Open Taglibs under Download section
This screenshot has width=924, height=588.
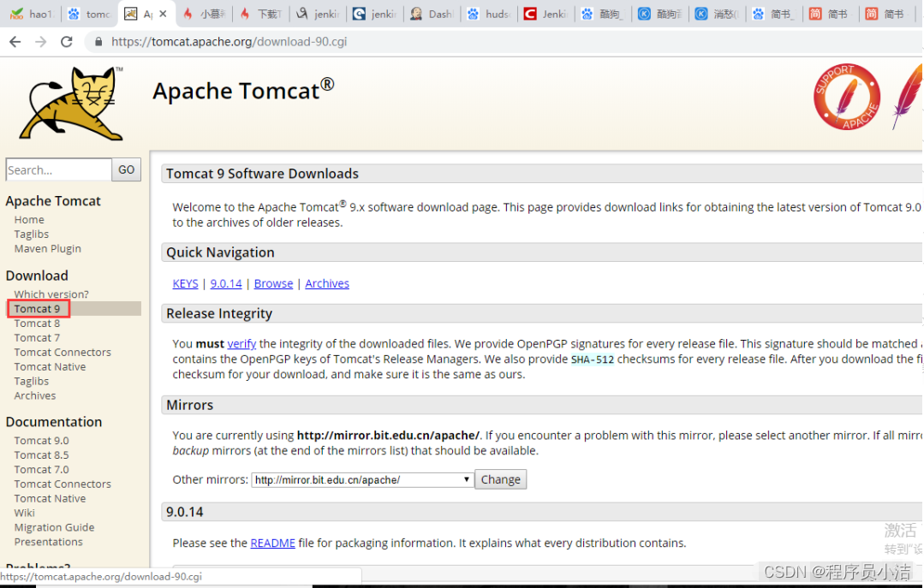[31, 381]
